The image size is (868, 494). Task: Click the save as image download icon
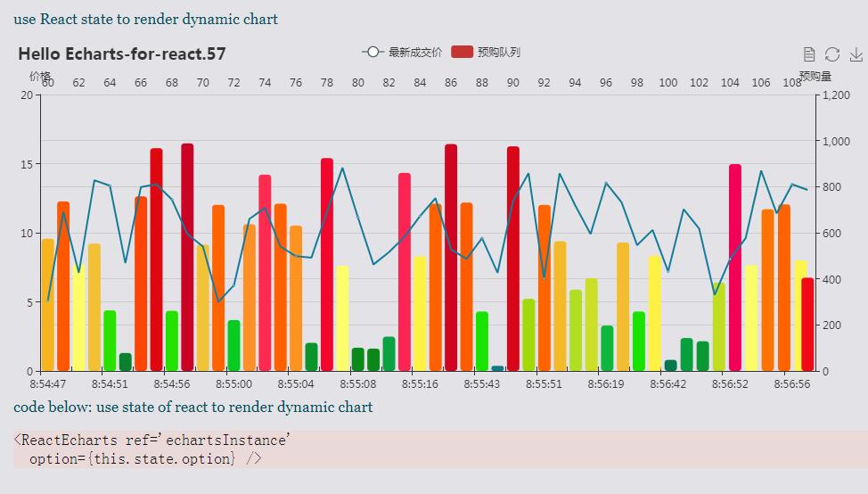tap(856, 54)
